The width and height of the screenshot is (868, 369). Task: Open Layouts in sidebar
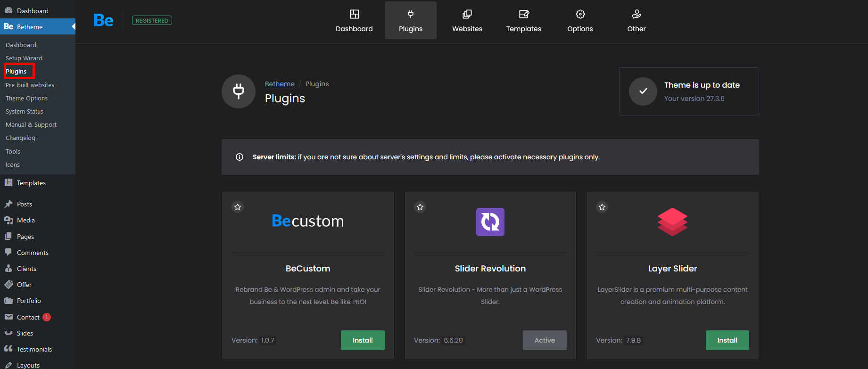tap(38, 364)
